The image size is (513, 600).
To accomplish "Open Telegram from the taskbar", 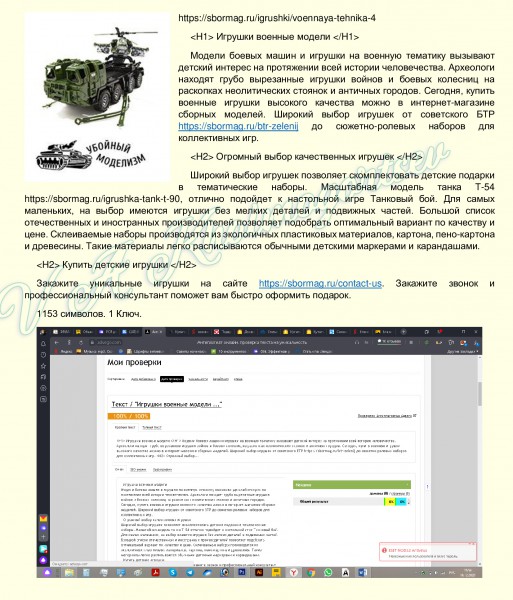I will [x=190, y=572].
